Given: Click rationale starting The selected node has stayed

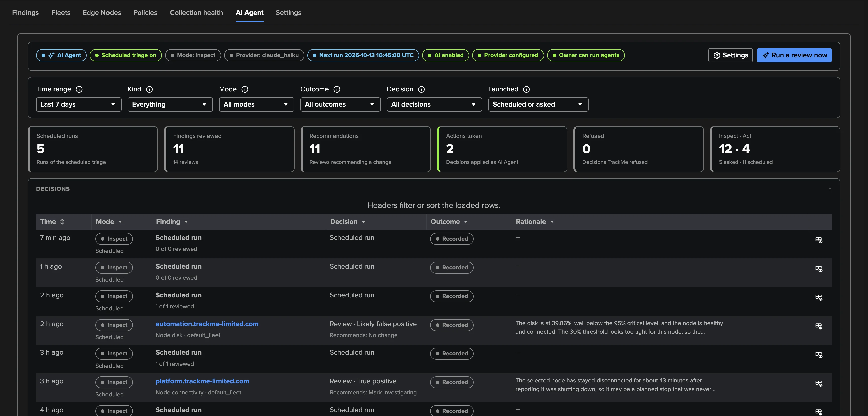Looking at the screenshot, I should click(615, 385).
